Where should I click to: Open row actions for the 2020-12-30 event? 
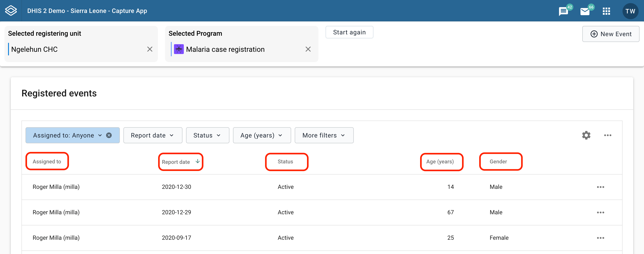(600, 187)
